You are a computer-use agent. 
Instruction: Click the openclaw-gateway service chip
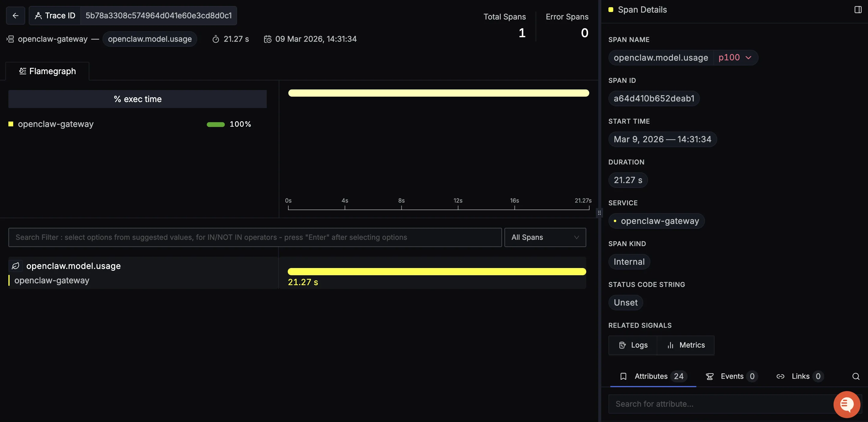(656, 221)
